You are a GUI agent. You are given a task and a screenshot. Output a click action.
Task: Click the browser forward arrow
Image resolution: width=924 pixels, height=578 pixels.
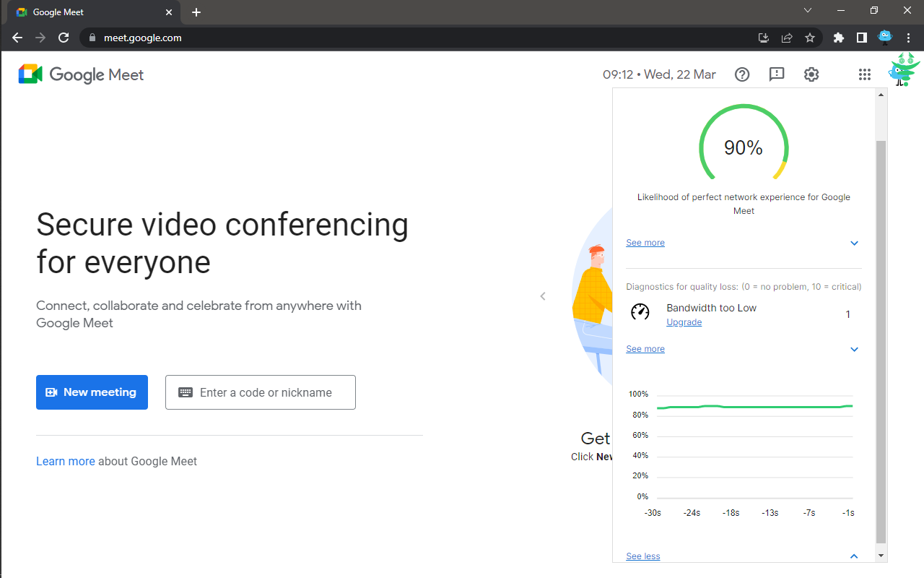coord(40,38)
